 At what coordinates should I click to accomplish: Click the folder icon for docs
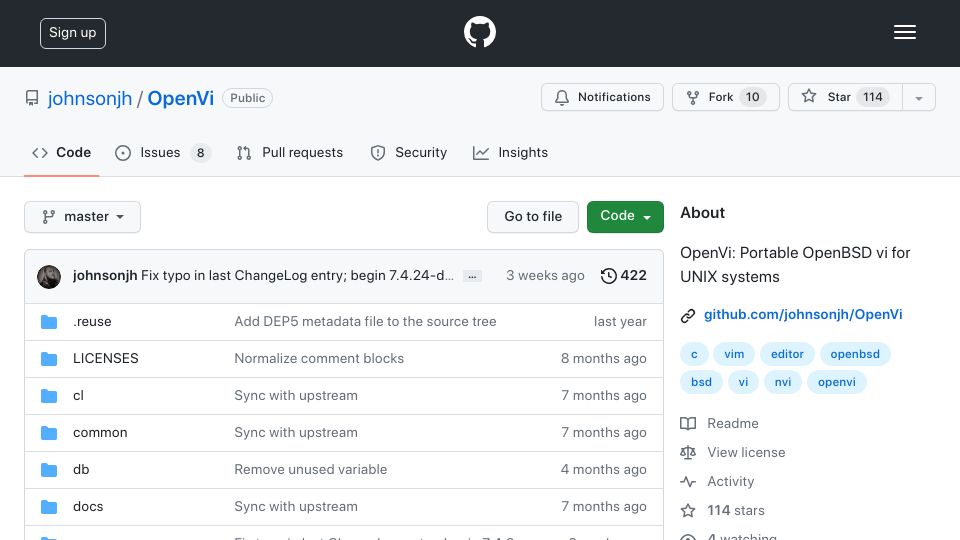point(49,507)
